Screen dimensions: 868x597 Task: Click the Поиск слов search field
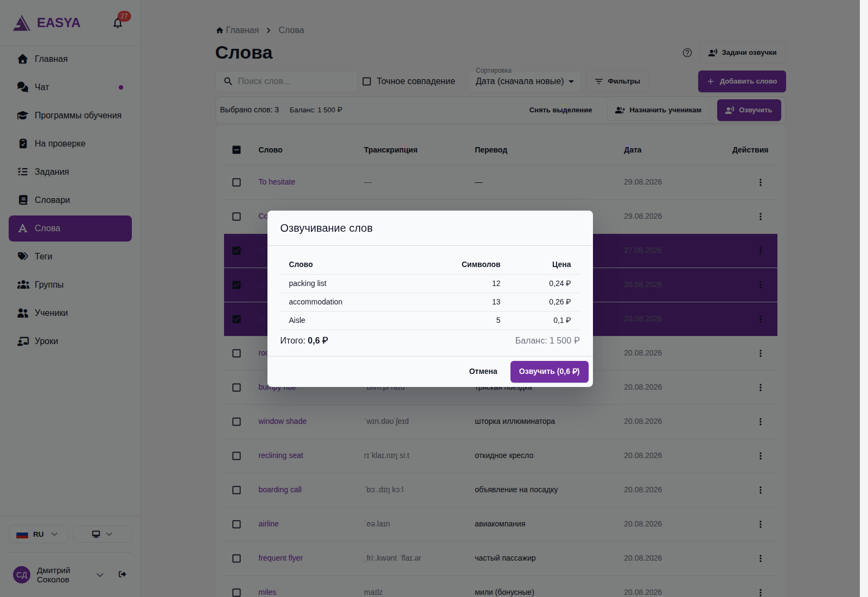coord(286,81)
